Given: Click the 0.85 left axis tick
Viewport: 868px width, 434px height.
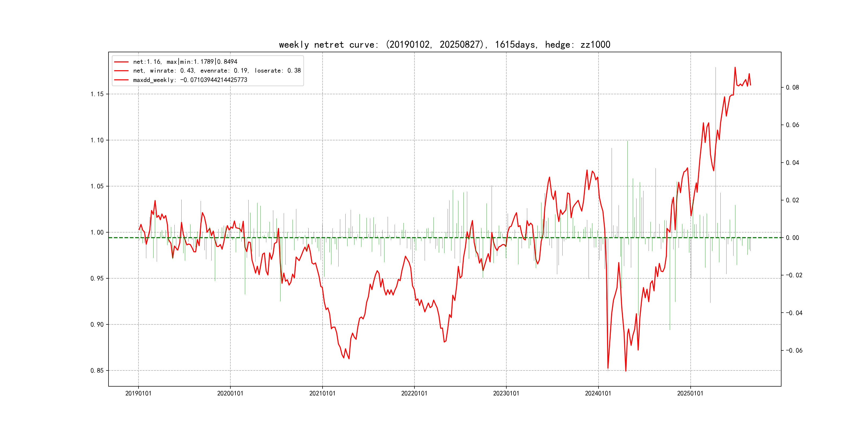Looking at the screenshot, I should 97,371.
